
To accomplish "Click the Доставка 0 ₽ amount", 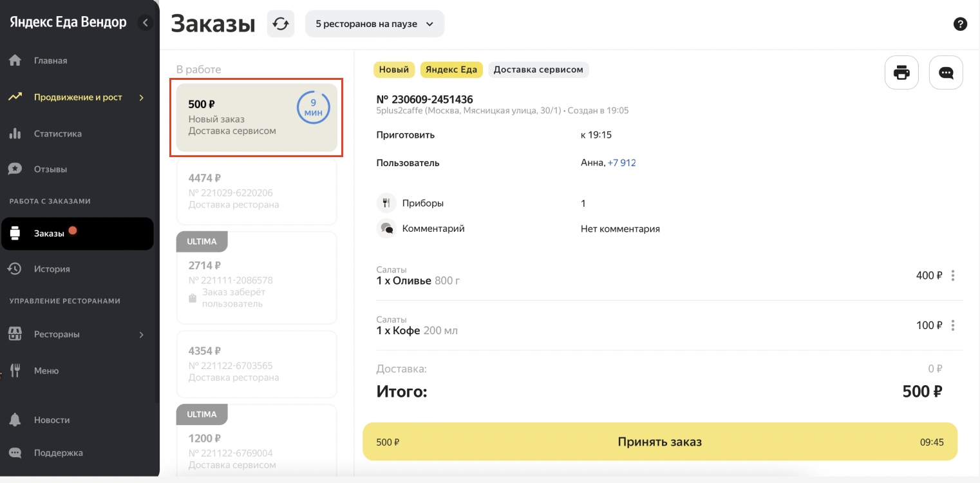I will 935,369.
